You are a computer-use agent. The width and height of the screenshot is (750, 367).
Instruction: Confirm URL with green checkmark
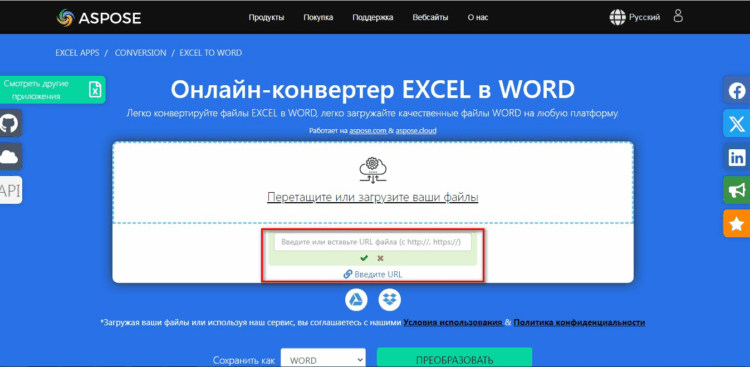pos(364,258)
